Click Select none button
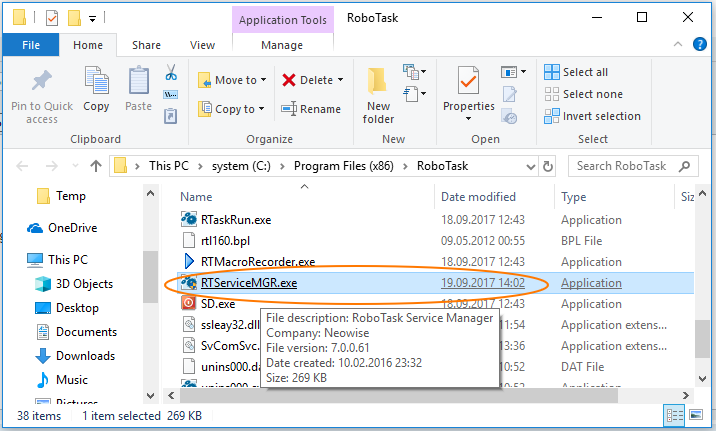Image resolution: width=716 pixels, height=431 pixels. pyautogui.click(x=584, y=94)
